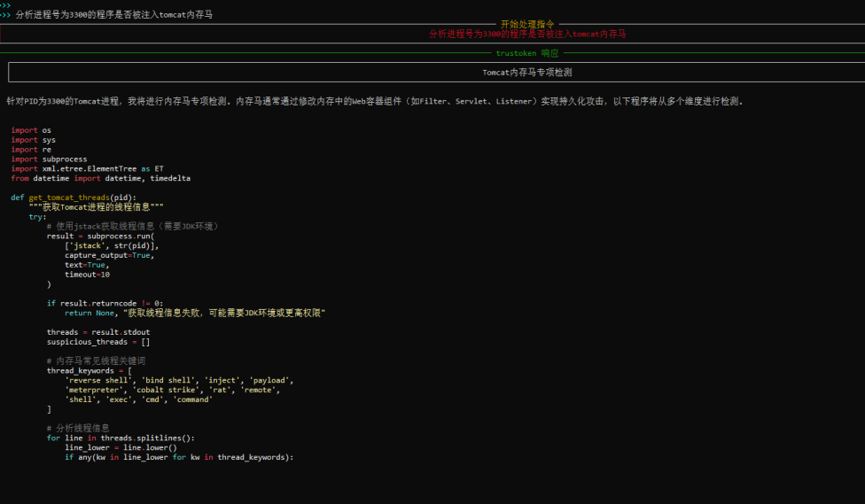Select the comment '内存马常见线程关键词'
Screen dimensions: 865x504
(96, 361)
